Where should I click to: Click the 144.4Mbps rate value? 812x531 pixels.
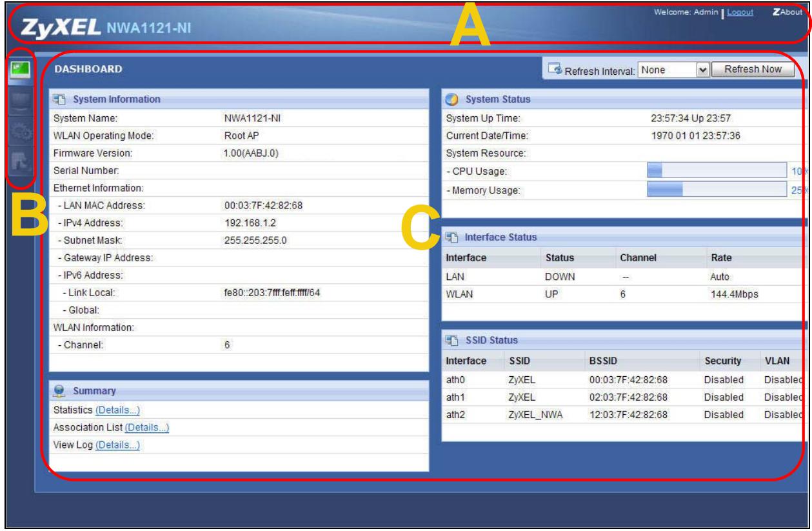(734, 294)
